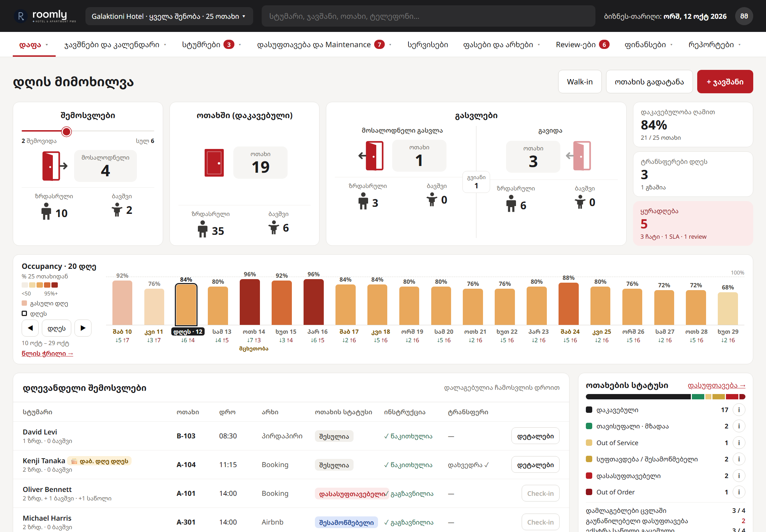
Task: Expand ფინანსები menu
Action: (649, 45)
